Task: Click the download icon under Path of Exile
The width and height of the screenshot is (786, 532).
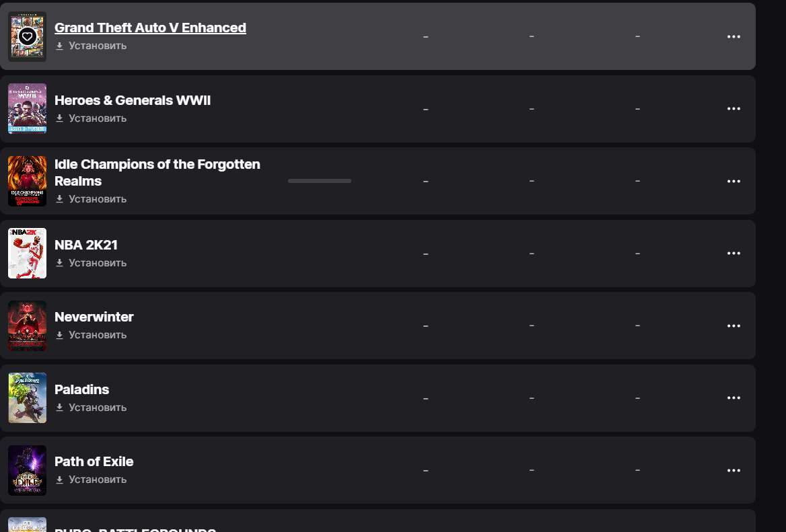Action: (59, 480)
